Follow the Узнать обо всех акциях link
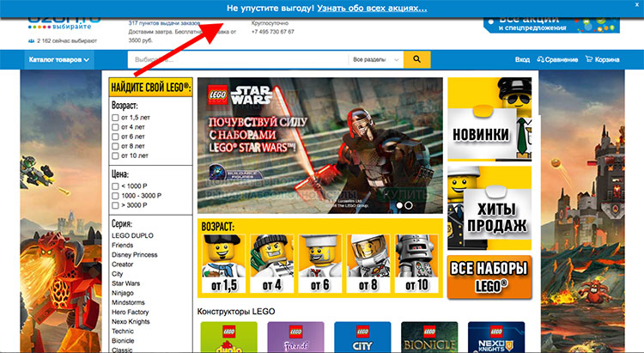Image resolution: width=644 pixels, height=353 pixels. click(372, 9)
